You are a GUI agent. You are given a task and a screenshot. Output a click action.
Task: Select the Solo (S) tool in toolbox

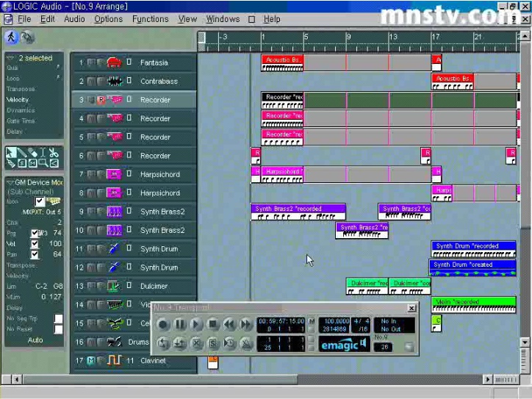(x=22, y=163)
